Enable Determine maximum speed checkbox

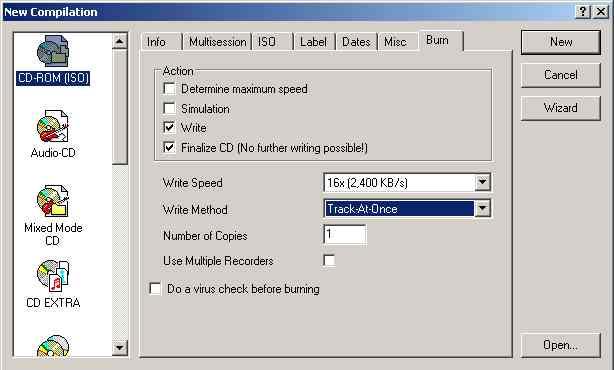[x=169, y=88]
